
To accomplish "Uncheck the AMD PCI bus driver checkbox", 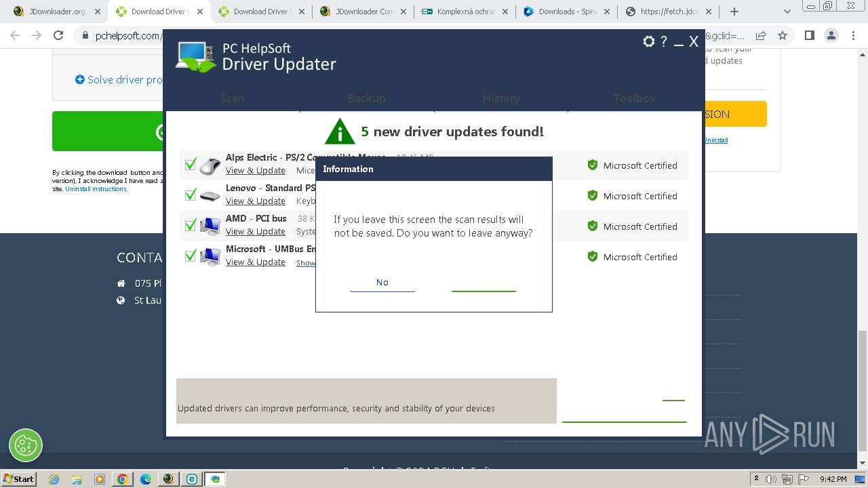I will pyautogui.click(x=191, y=225).
